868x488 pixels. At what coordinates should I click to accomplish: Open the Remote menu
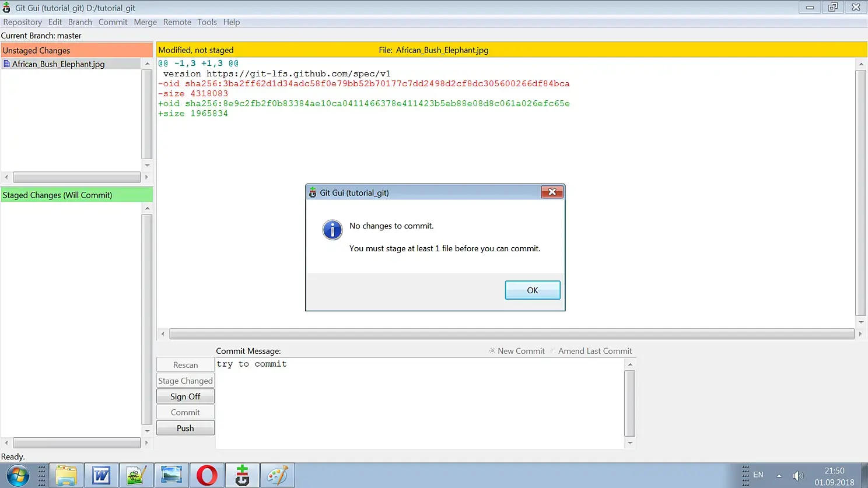tap(177, 22)
